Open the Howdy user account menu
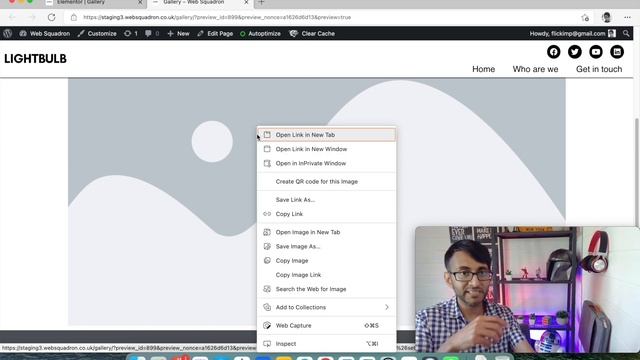This screenshot has height=360, width=640. click(572, 33)
